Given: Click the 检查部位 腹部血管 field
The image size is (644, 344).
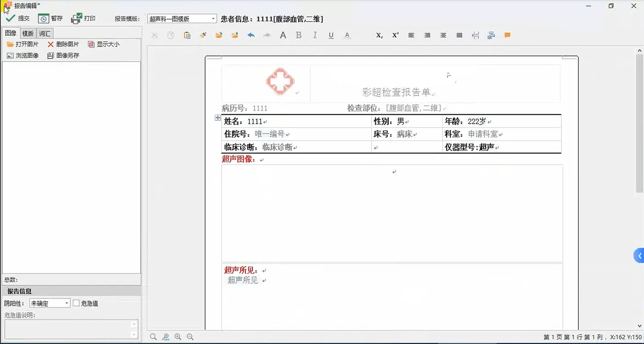Looking at the screenshot, I should tap(394, 108).
